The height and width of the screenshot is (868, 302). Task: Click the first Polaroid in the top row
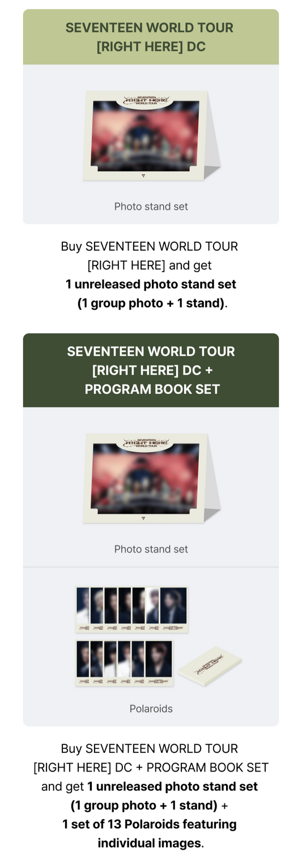83,610
